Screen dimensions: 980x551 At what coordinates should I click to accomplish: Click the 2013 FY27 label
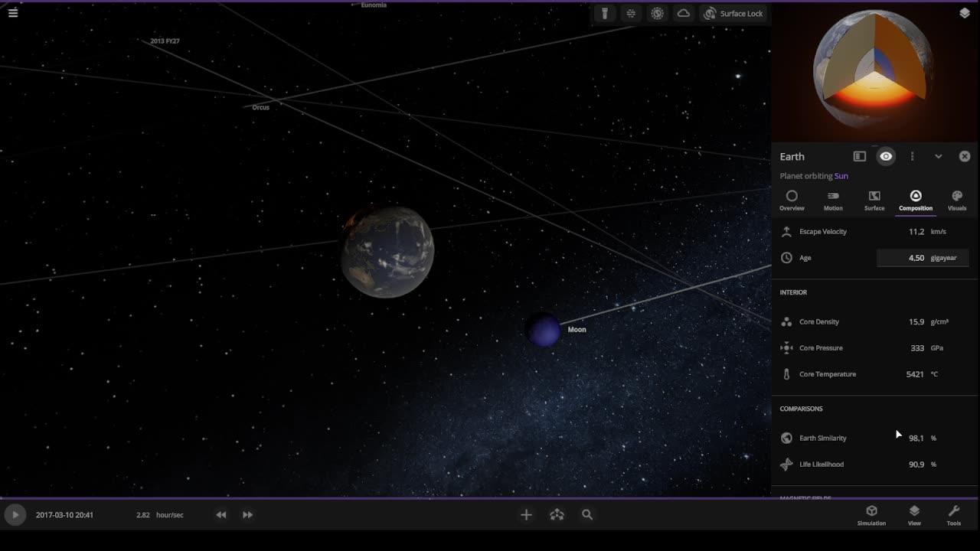tap(165, 41)
